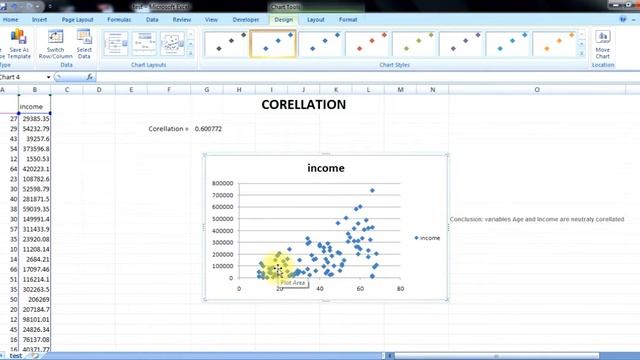Click the horizontal axis label 40

pyautogui.click(x=320, y=289)
